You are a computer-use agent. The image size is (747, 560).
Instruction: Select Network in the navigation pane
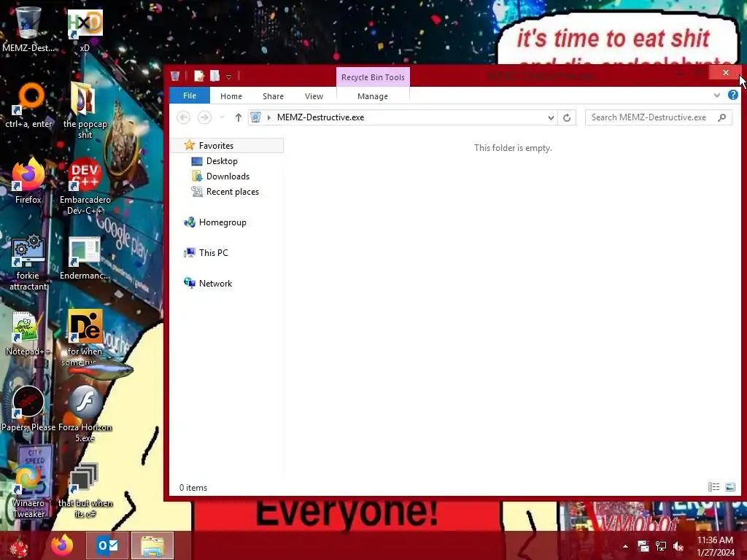point(215,284)
